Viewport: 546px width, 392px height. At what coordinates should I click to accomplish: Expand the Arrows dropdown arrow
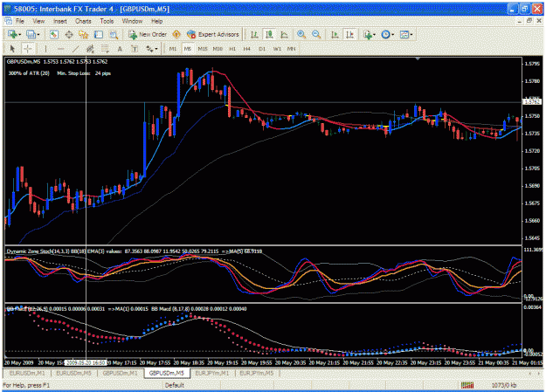click(x=156, y=49)
